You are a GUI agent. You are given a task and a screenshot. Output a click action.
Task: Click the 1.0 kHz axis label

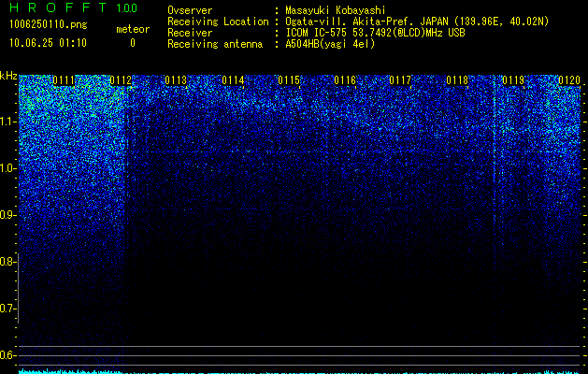[x=7, y=168]
